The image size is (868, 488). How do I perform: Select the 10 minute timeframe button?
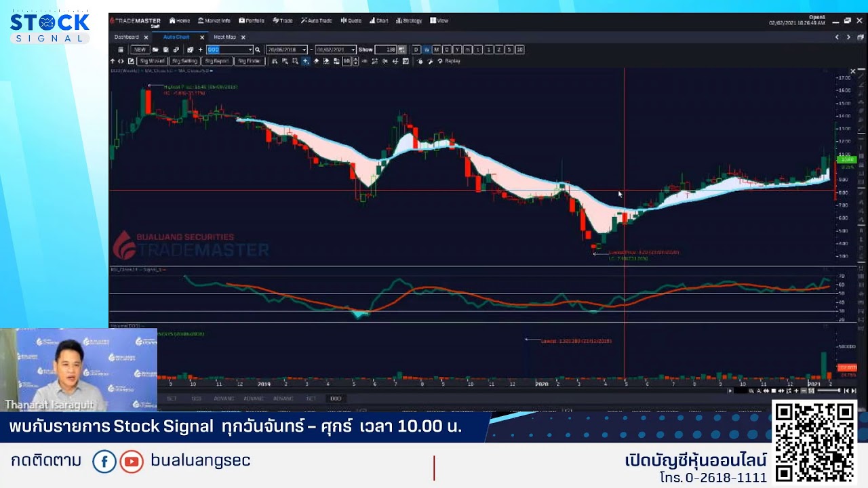click(x=519, y=49)
